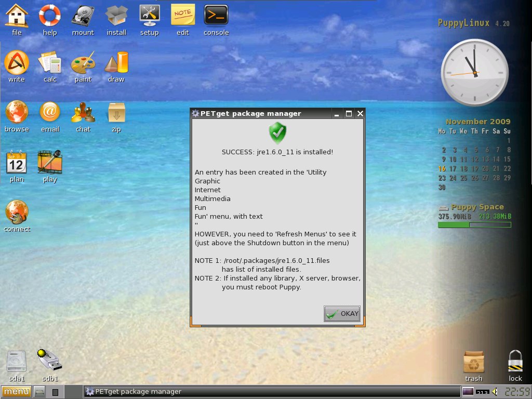Open the email icon

(50, 112)
